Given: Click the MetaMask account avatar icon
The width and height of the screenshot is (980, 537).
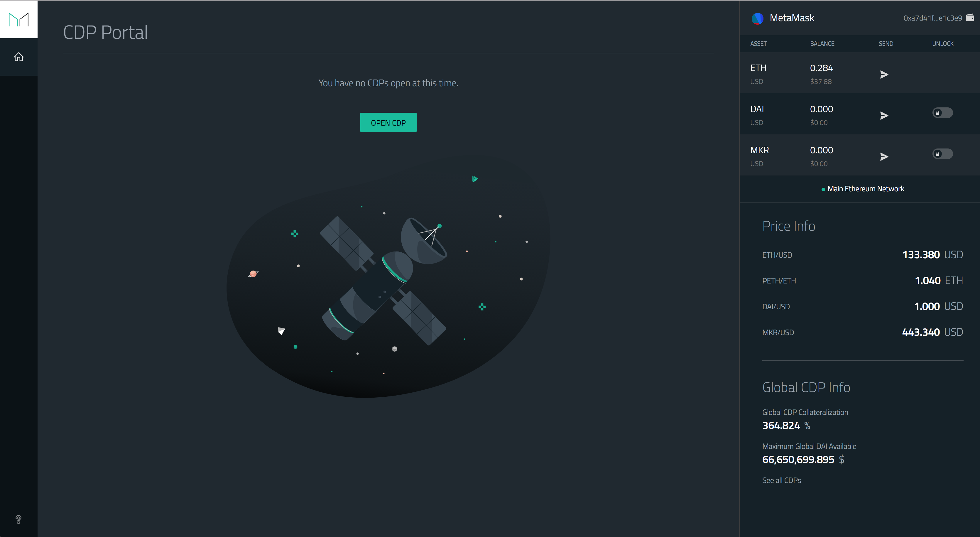Looking at the screenshot, I should [x=757, y=18].
